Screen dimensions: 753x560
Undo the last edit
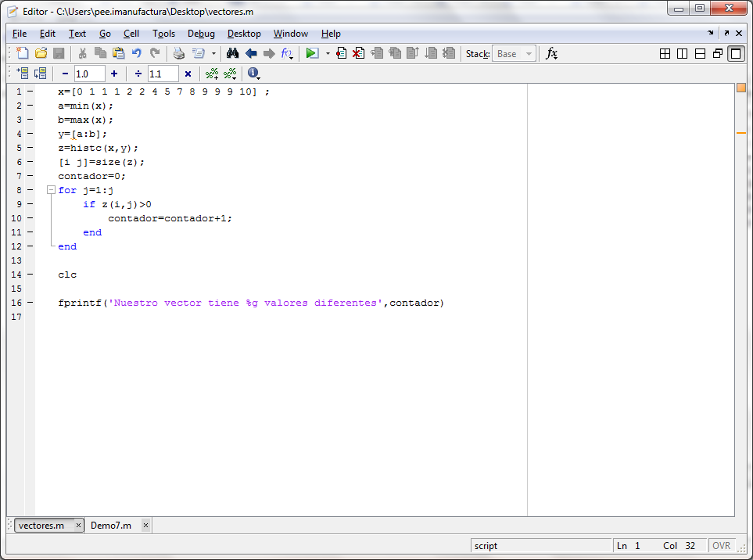point(137,53)
